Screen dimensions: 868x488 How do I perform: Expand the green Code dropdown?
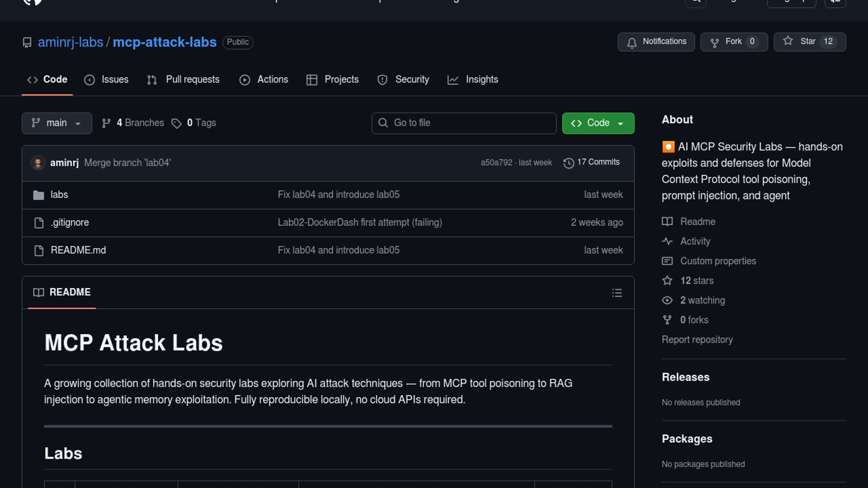[598, 123]
